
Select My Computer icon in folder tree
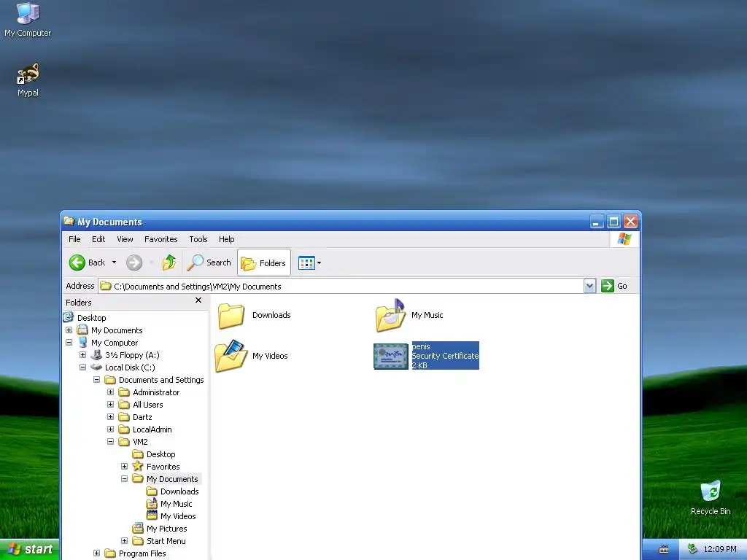(83, 343)
